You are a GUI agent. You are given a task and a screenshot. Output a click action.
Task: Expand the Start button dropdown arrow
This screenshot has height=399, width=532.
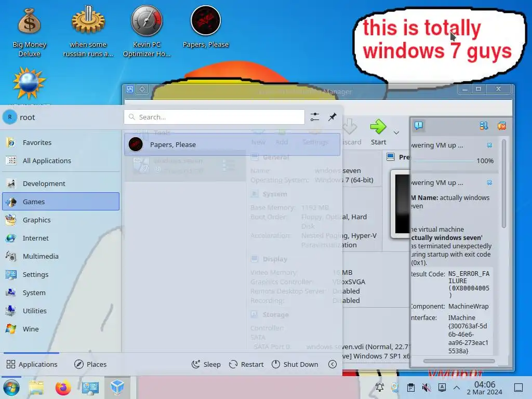click(x=396, y=132)
